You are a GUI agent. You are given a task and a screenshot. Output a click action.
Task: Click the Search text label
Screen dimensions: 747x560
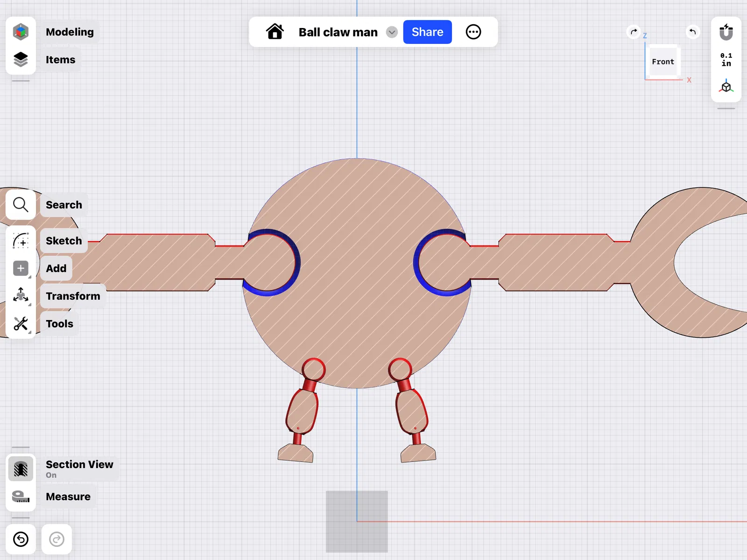(64, 205)
